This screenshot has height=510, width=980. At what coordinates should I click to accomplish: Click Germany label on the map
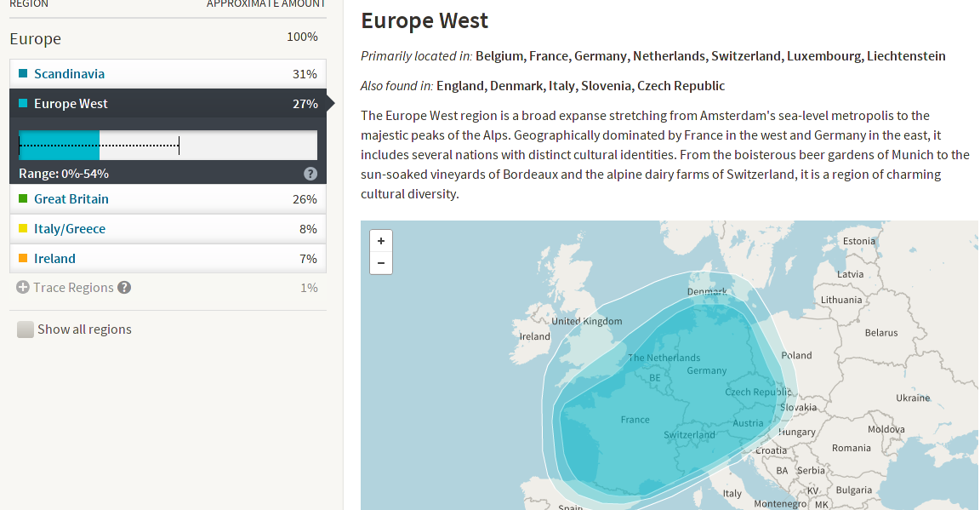pos(707,370)
